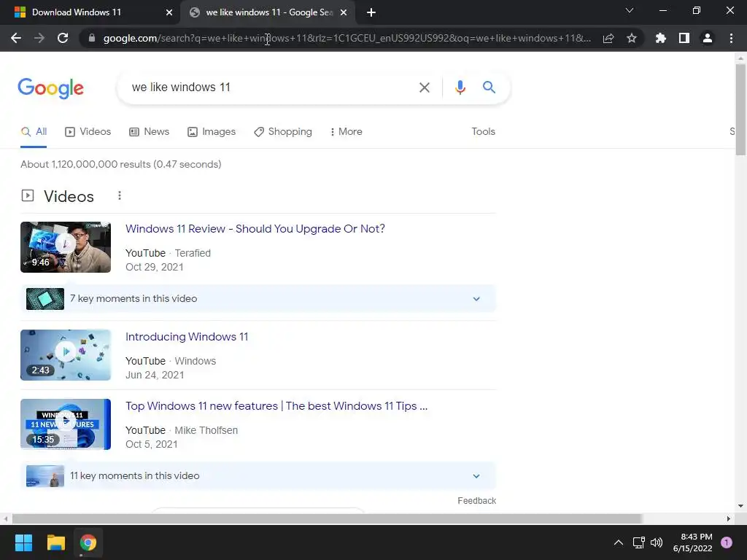Open search Tools options
Screen dimensions: 747x560
pyautogui.click(x=483, y=131)
